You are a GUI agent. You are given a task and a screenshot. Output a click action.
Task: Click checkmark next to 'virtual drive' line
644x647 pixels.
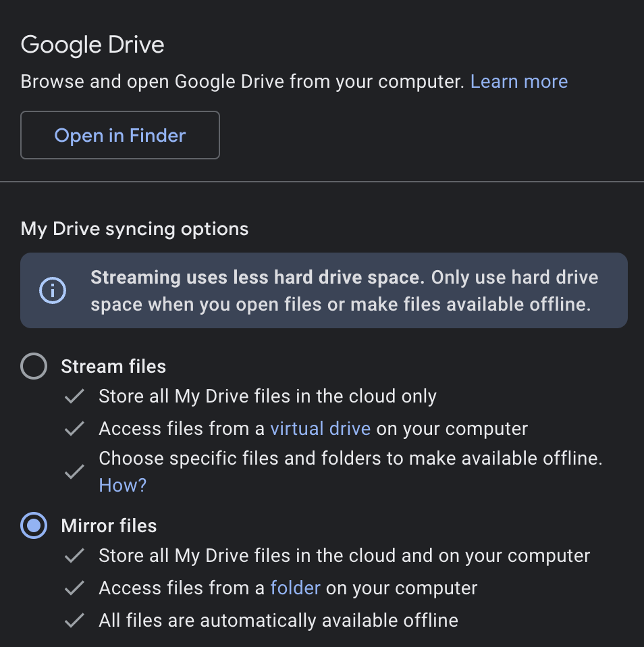pyautogui.click(x=75, y=428)
